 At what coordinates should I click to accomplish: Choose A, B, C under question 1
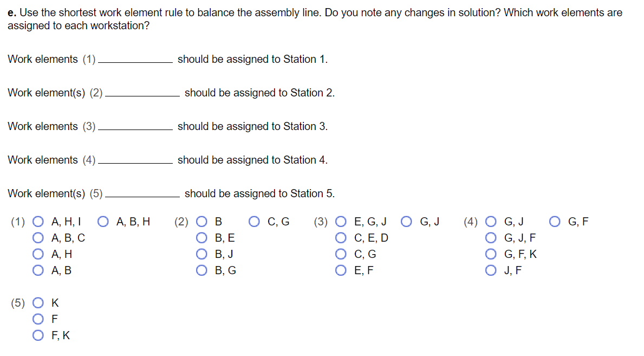pos(37,237)
